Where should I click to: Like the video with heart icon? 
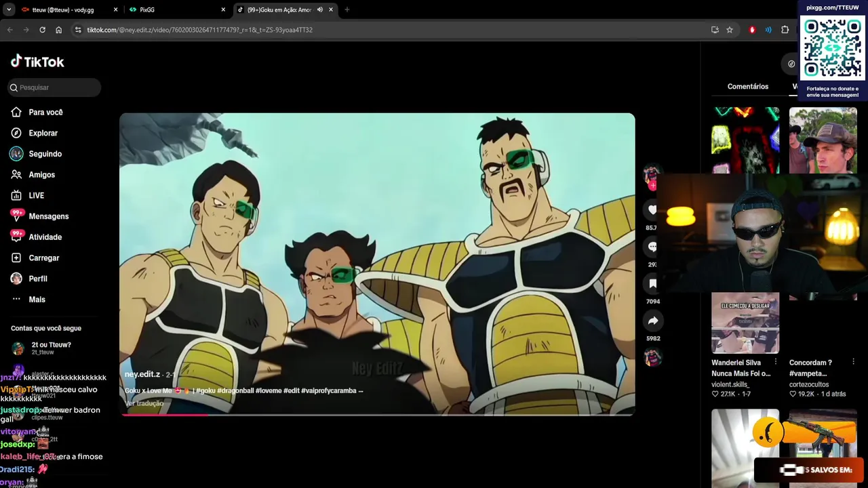(x=652, y=210)
